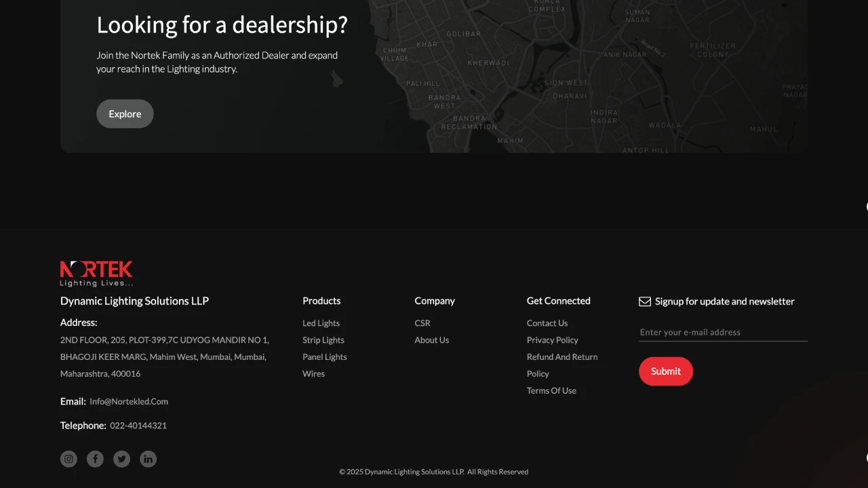Image resolution: width=868 pixels, height=488 pixels.
Task: Open the CSR company link
Action: (x=422, y=323)
